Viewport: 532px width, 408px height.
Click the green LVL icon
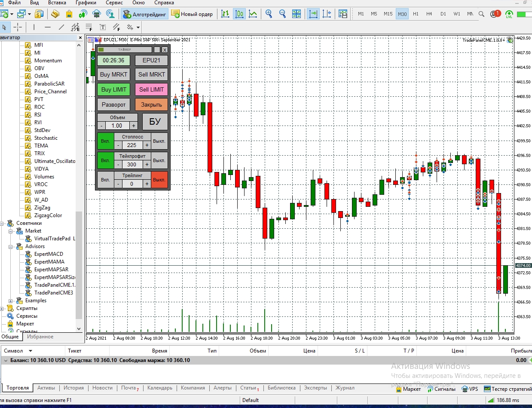tap(509, 14)
